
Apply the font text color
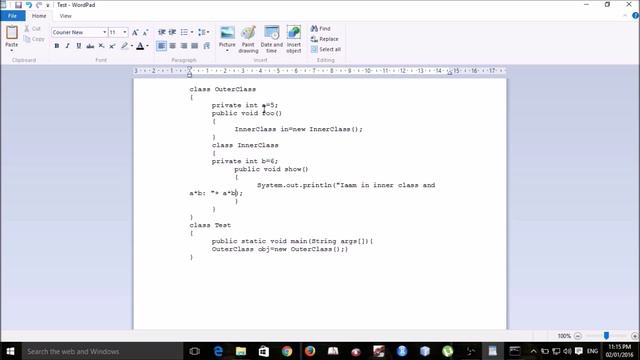pos(140,46)
